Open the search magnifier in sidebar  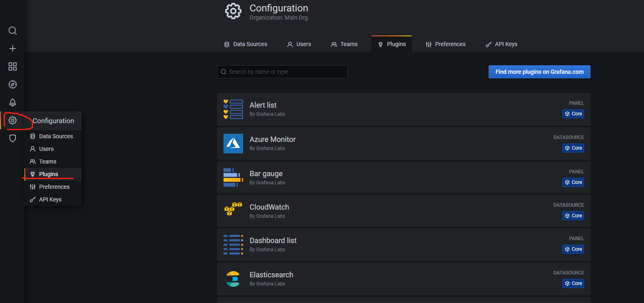[x=13, y=31]
